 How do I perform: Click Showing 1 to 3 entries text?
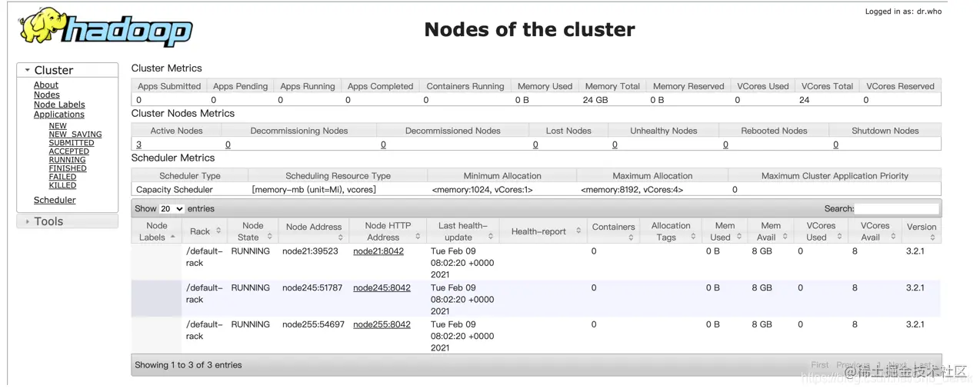click(188, 365)
